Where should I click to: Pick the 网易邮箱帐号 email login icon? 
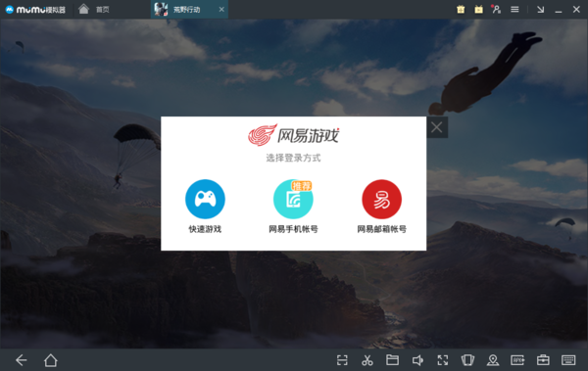[x=382, y=199]
